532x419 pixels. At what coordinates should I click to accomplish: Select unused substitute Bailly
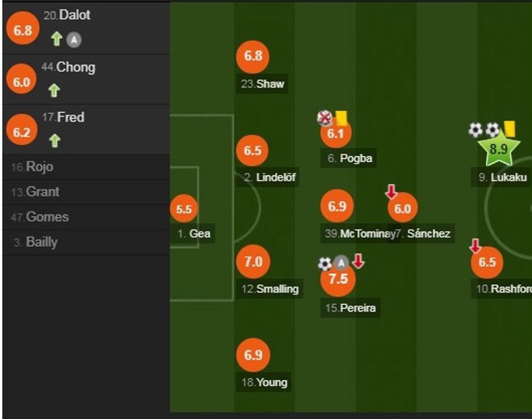(42, 242)
